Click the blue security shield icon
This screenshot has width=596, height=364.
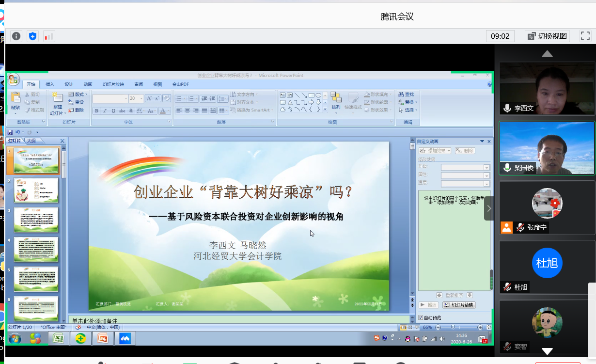coord(32,36)
